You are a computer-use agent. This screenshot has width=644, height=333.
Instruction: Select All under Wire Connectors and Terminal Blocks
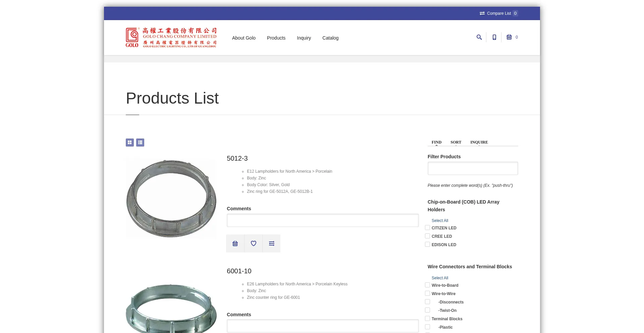[x=440, y=278]
